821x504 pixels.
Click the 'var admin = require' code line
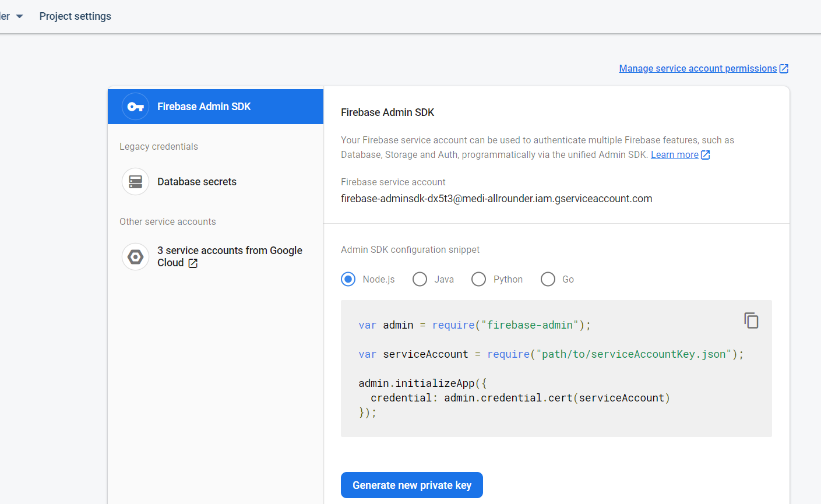pyautogui.click(x=475, y=325)
